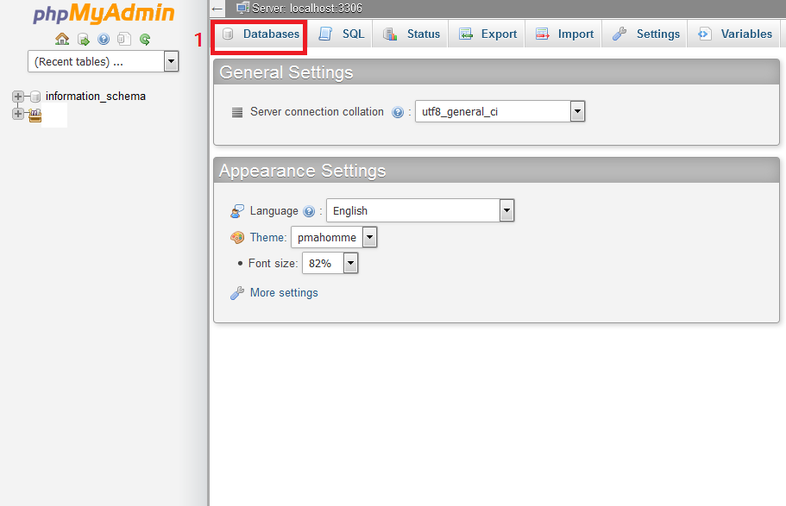Click the back arrow beside Server breadcrumb

coord(218,8)
